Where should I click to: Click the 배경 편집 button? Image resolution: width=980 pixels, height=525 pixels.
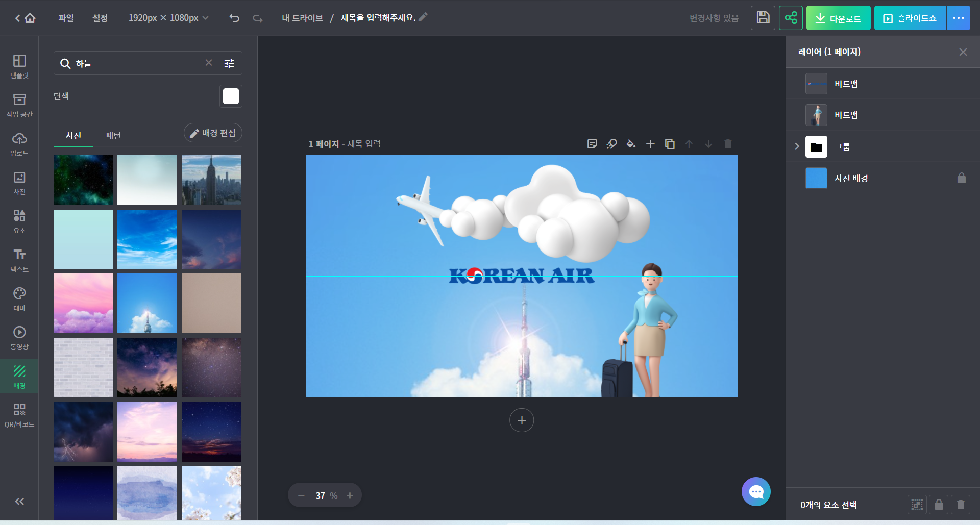213,133
